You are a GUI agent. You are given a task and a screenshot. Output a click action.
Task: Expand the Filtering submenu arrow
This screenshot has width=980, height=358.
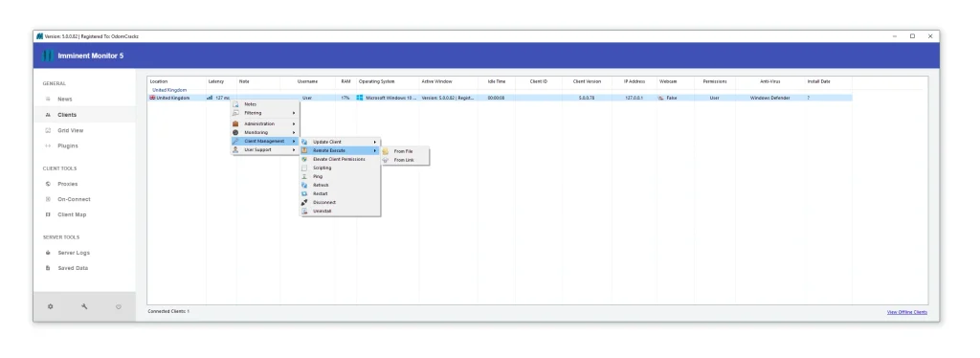pyautogui.click(x=294, y=113)
